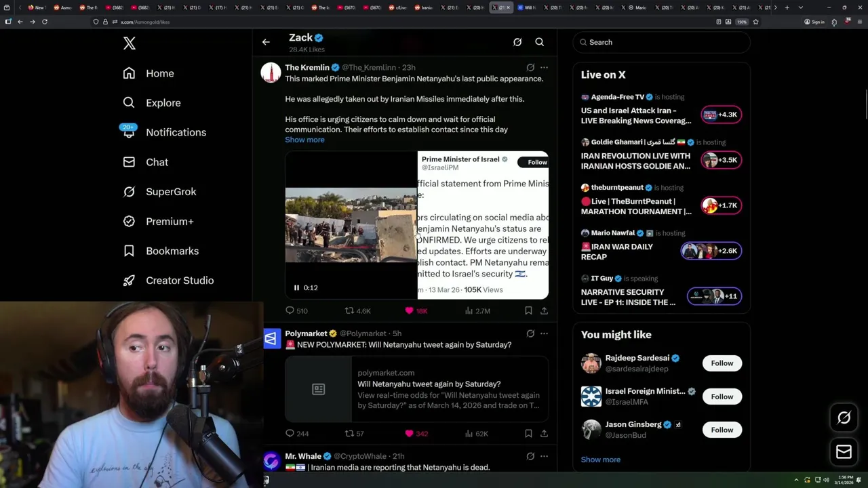This screenshot has width=868, height=488.
Task: Click the Creator Studio rocket icon
Action: coord(129,281)
